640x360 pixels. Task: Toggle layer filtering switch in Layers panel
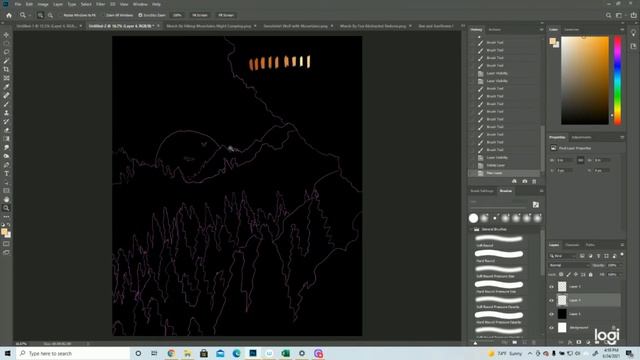pos(622,254)
